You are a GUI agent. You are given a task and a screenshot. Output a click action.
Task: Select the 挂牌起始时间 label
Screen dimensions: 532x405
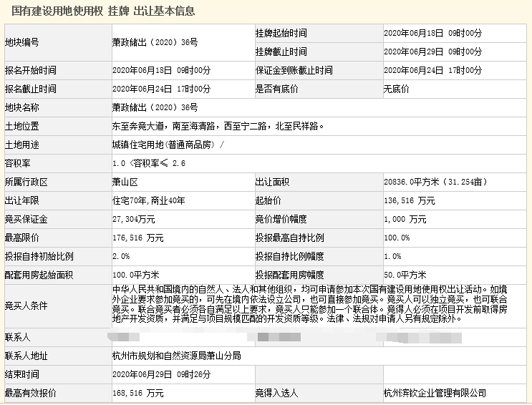(x=281, y=33)
